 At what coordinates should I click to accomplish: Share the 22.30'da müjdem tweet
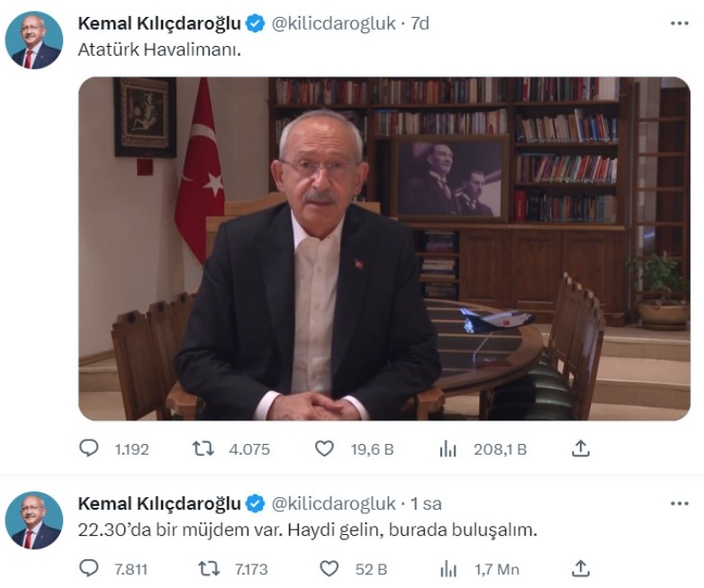580,569
